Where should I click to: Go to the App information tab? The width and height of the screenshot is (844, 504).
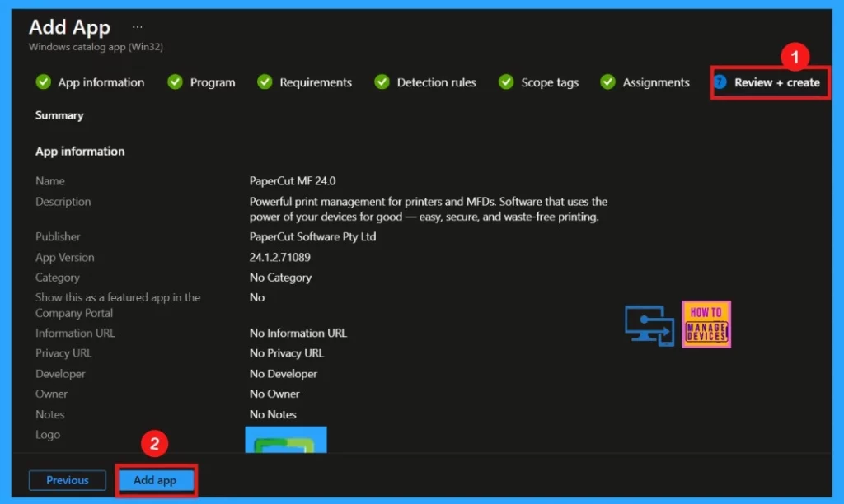coord(101,82)
